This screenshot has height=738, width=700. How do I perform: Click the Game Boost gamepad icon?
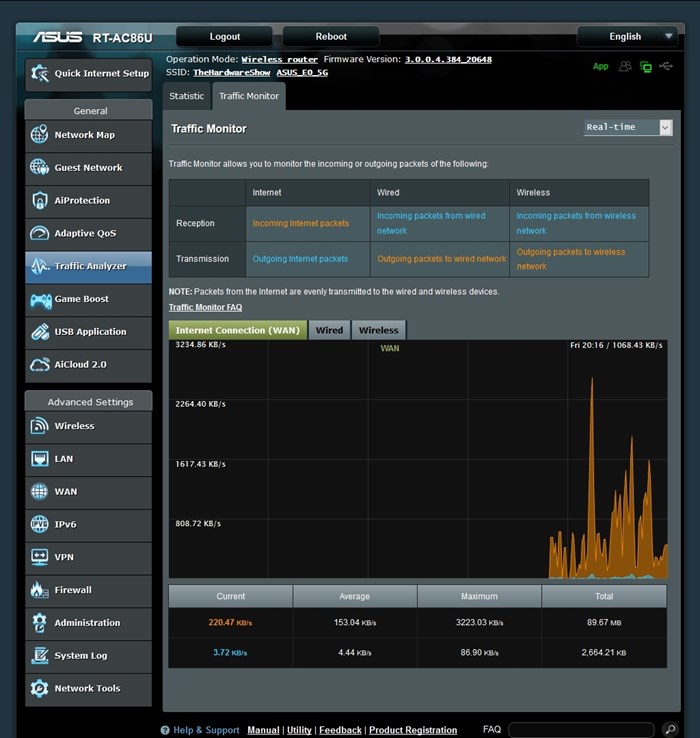pyautogui.click(x=39, y=299)
